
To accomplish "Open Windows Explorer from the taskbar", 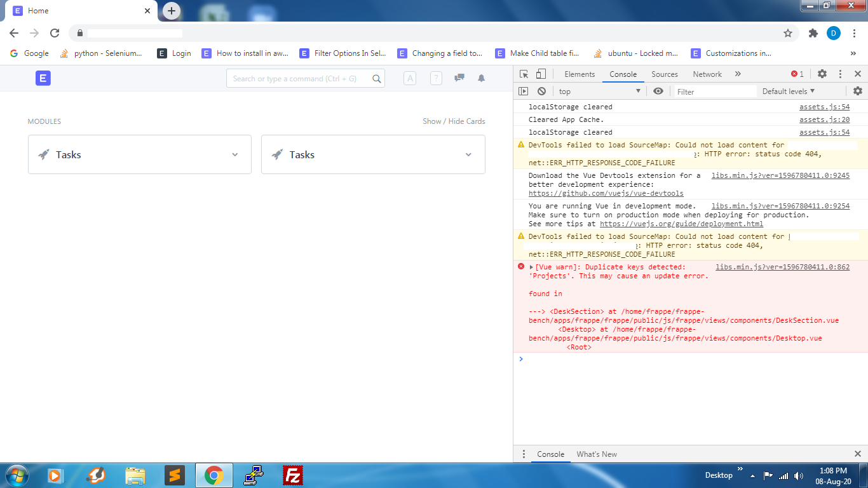I will coord(135,475).
